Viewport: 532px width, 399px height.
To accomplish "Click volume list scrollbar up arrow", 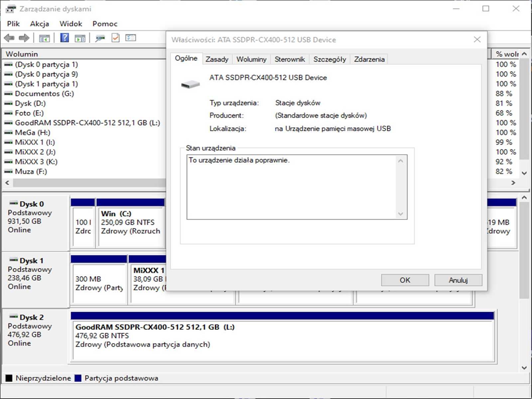I will tap(524, 54).
